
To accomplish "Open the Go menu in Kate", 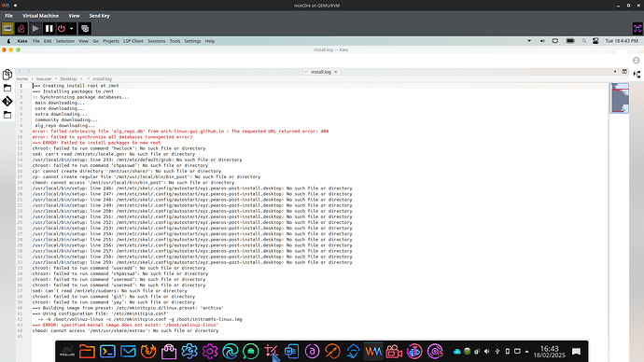I will tap(96, 41).
